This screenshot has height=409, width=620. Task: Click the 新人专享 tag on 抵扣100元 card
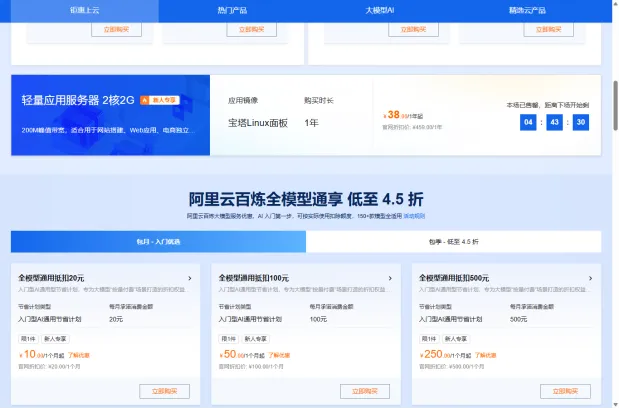tap(255, 339)
